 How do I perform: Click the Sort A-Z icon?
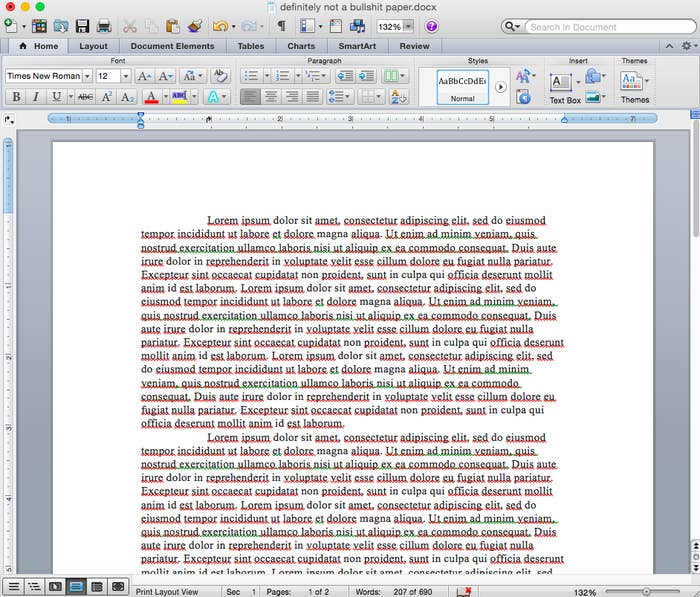(x=398, y=96)
